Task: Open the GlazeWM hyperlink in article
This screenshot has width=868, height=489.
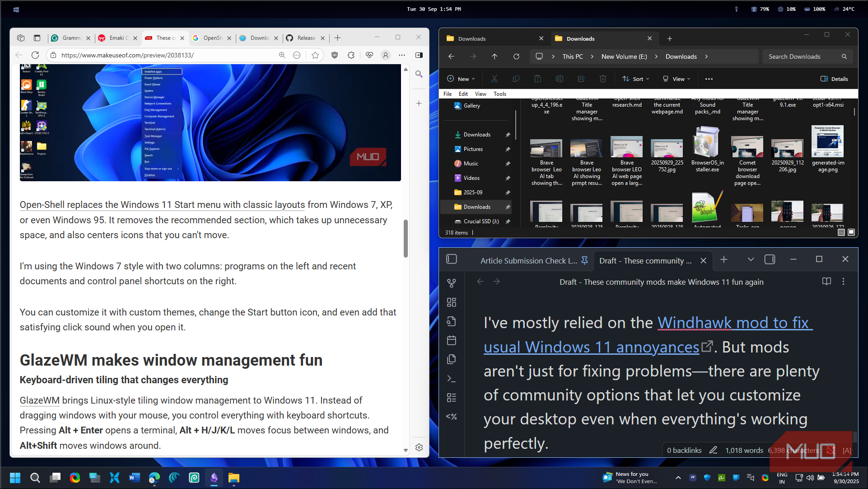Action: tap(40, 400)
